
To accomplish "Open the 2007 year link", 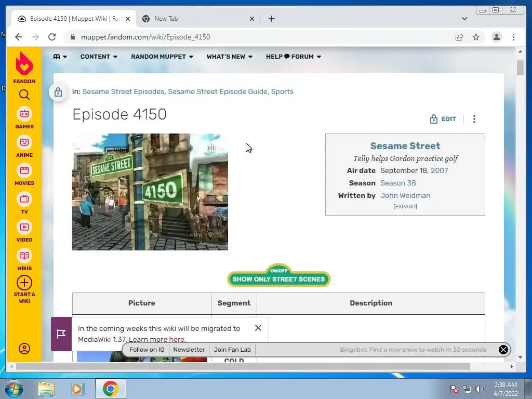I will [x=439, y=170].
